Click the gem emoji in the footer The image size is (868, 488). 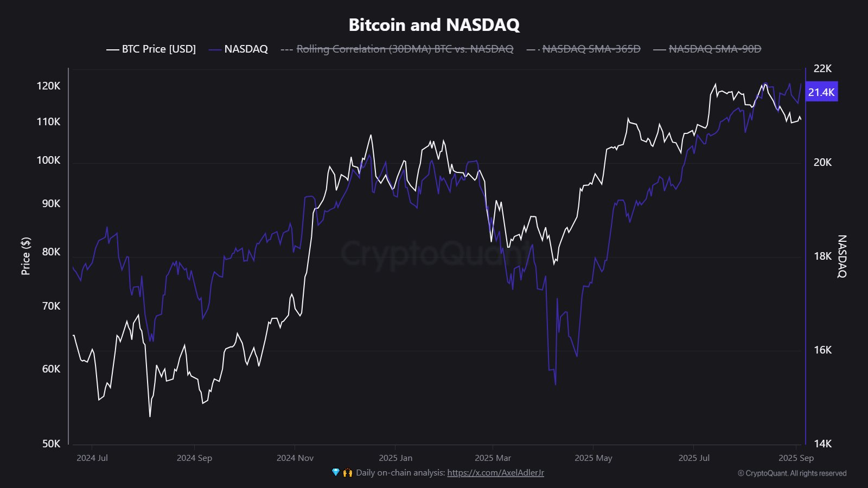pyautogui.click(x=335, y=473)
